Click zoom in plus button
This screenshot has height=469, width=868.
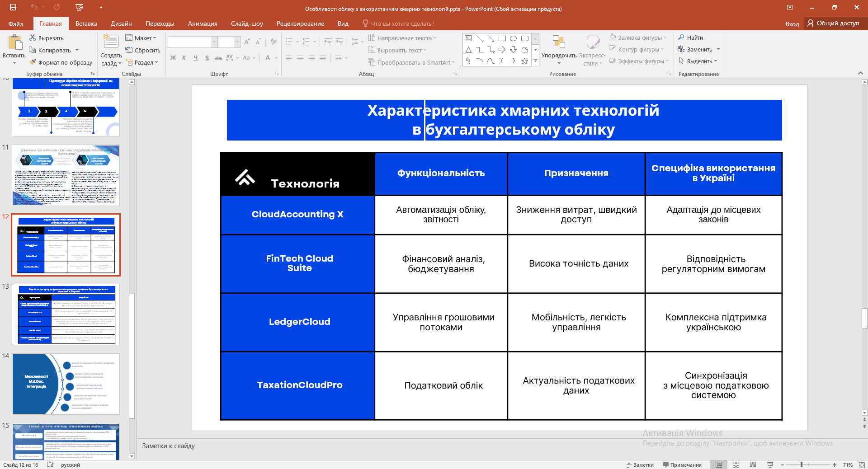835,465
